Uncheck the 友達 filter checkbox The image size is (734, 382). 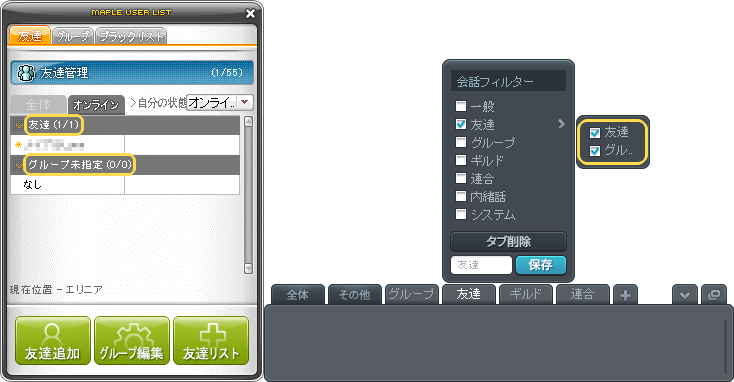pyautogui.click(x=461, y=124)
